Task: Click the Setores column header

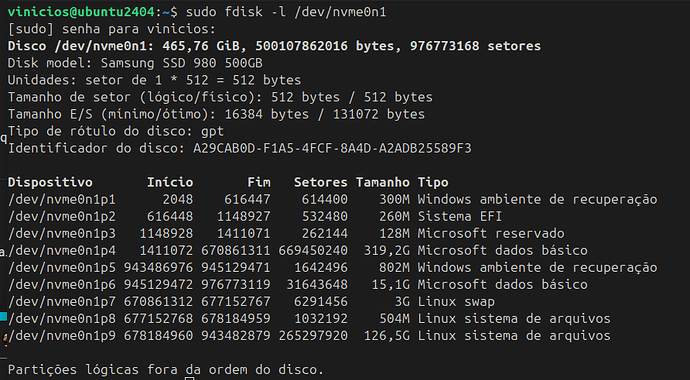Action: (321, 183)
